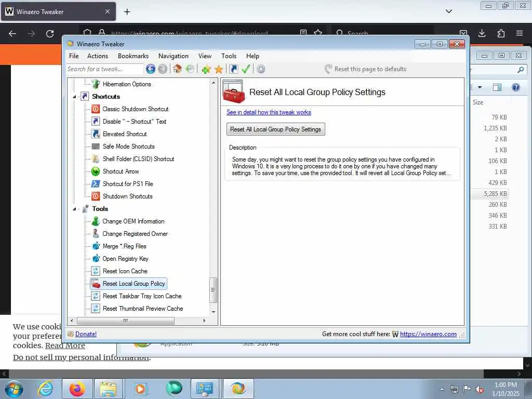Open the Navigation menu

pyautogui.click(x=174, y=56)
